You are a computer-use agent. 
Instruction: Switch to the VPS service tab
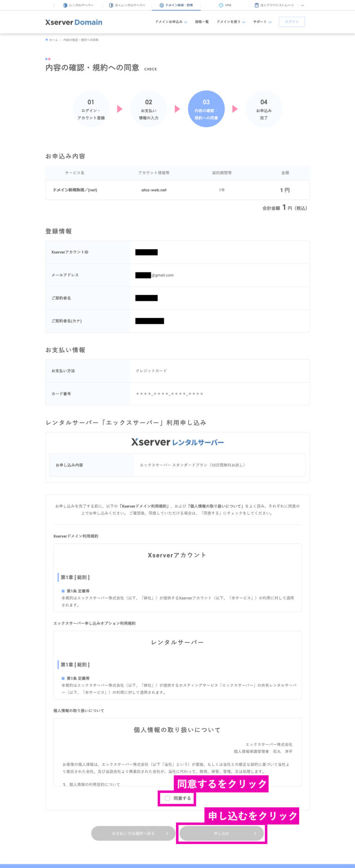coord(225,5)
